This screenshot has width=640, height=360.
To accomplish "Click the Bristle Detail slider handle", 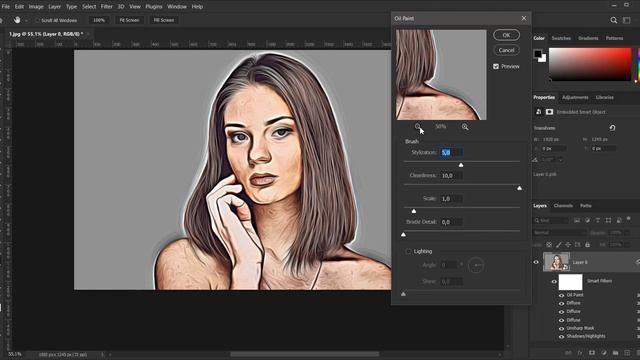I will pos(403,235).
